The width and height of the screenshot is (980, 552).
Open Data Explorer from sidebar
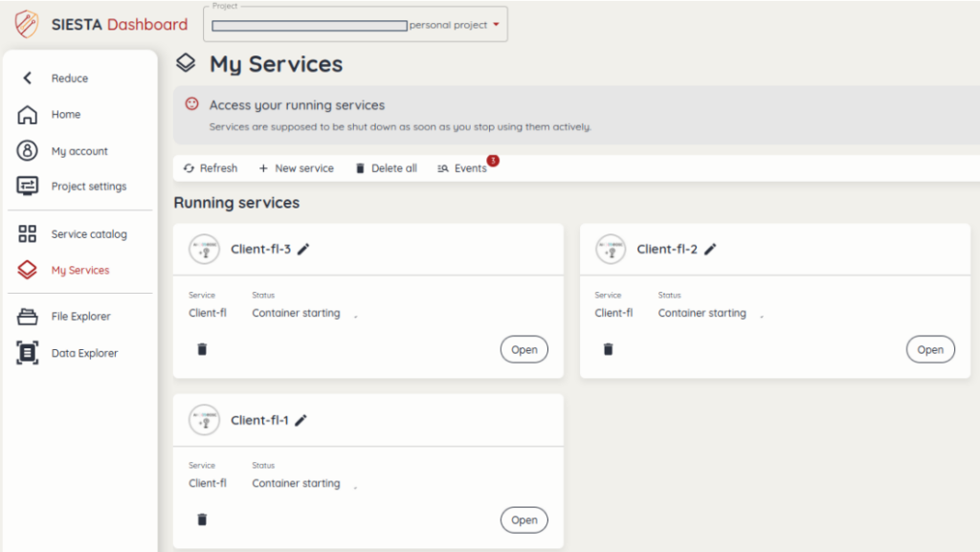point(84,353)
